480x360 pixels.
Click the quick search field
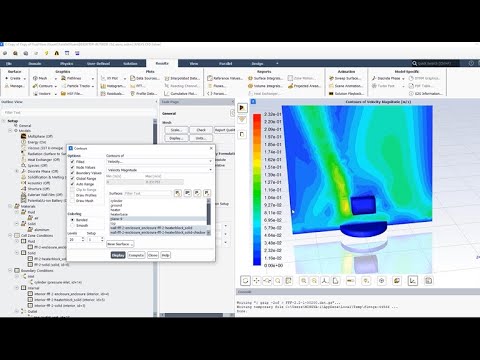click(x=437, y=63)
